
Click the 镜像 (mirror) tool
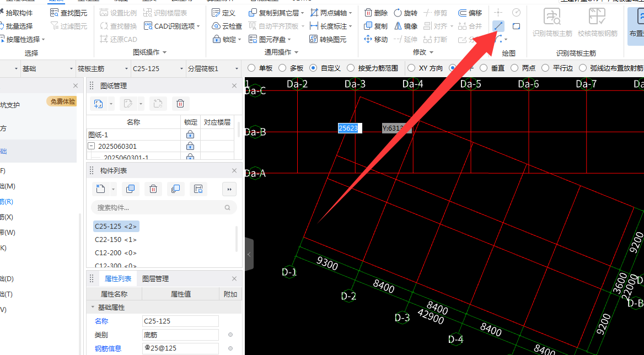click(x=405, y=26)
